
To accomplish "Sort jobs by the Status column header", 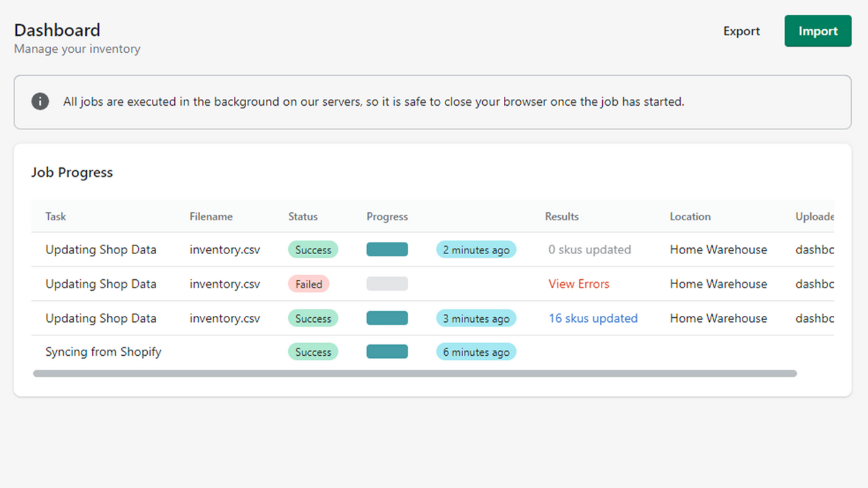I will coord(302,216).
